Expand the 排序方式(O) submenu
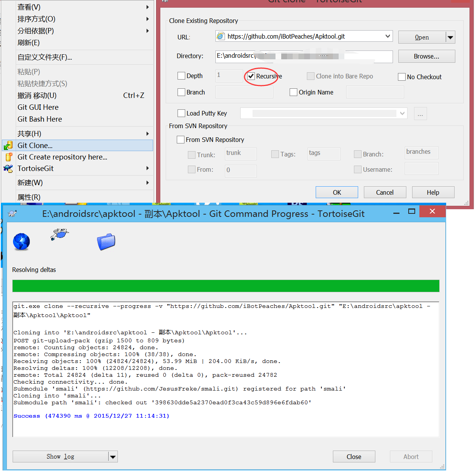 [x=148, y=19]
